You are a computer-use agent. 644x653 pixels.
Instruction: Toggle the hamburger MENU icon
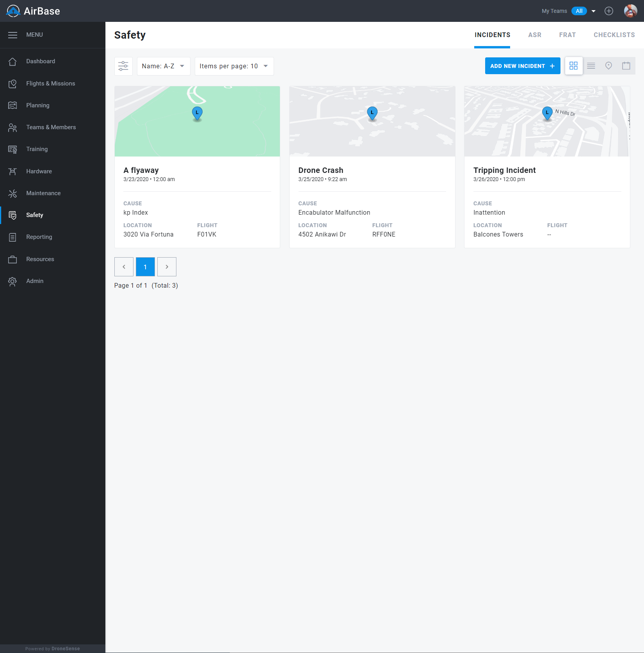tap(12, 35)
